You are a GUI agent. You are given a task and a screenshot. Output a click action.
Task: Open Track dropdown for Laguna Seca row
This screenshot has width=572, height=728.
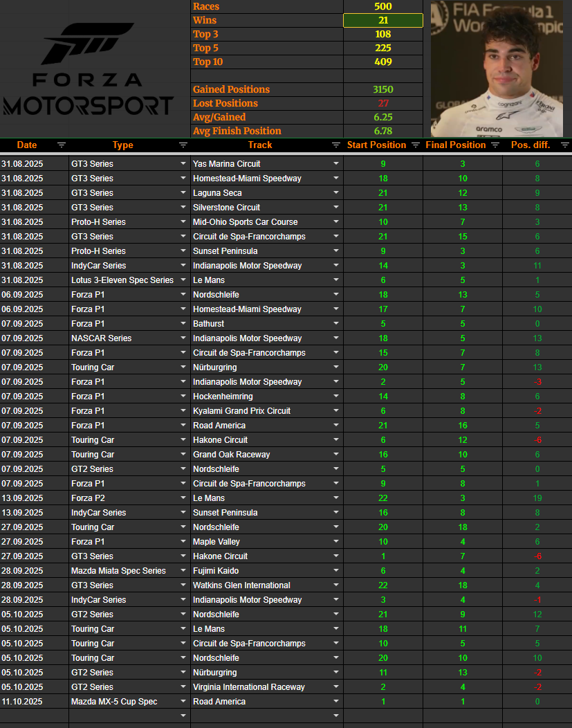coord(336,192)
